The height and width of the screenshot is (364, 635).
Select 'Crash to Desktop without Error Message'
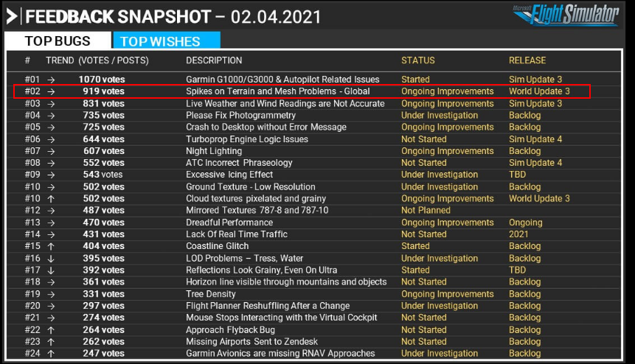(x=266, y=127)
